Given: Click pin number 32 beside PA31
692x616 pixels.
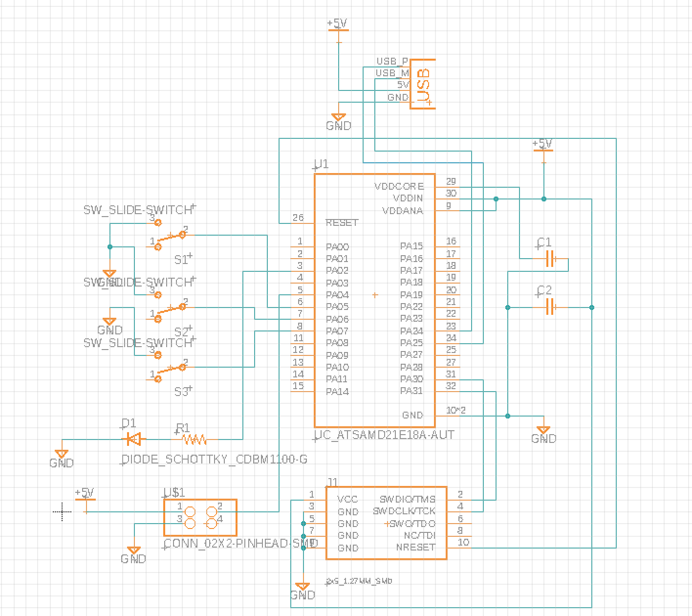Looking at the screenshot, I should click(x=451, y=386).
